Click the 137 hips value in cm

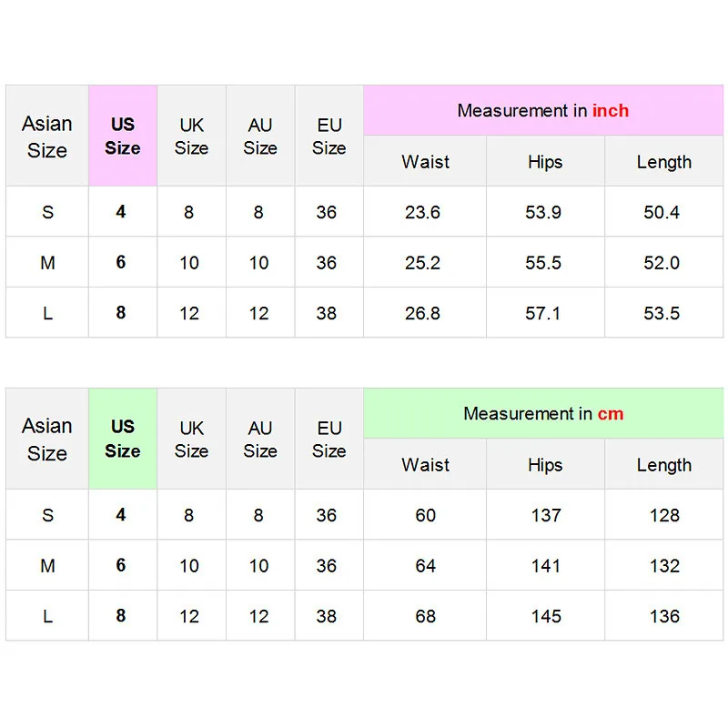pos(546,516)
